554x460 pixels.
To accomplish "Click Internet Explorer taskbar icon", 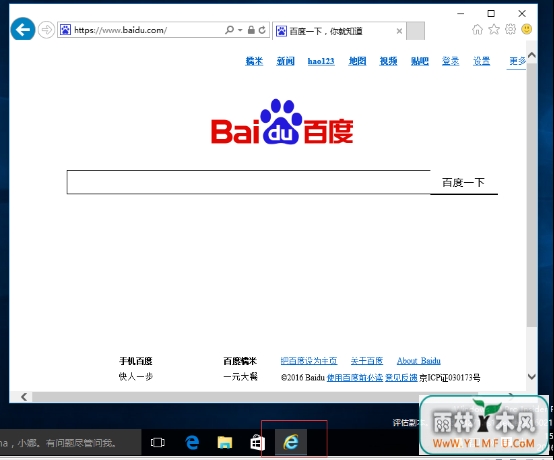I will click(x=291, y=442).
